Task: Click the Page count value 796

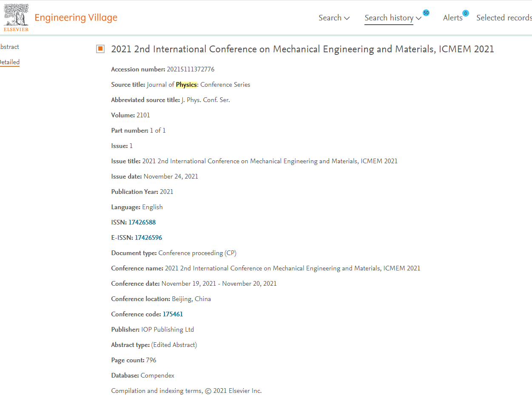Action: click(x=151, y=360)
